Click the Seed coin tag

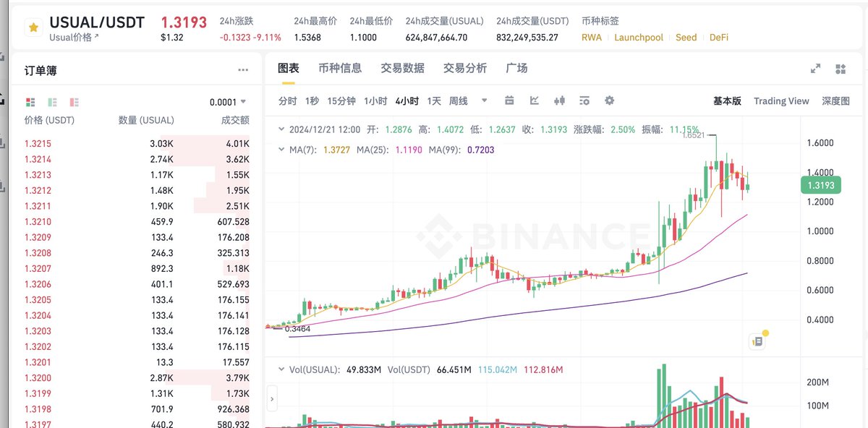click(686, 37)
